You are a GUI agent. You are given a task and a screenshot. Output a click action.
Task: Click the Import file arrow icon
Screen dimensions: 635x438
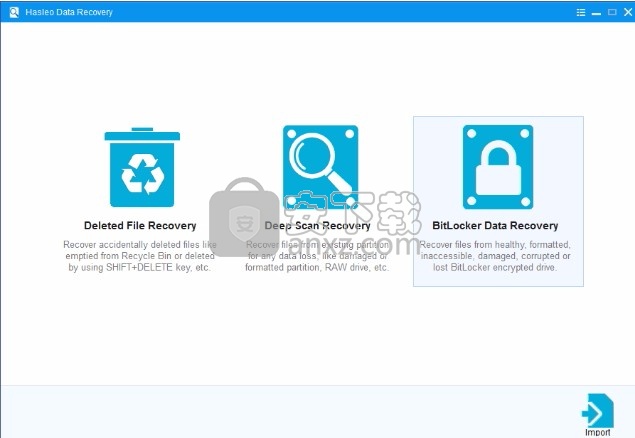tap(598, 410)
